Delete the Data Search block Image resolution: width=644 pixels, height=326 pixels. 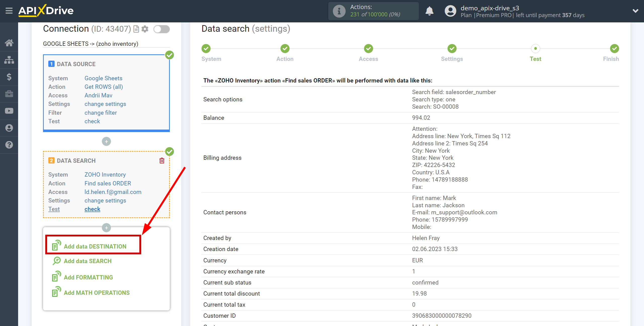tap(162, 160)
